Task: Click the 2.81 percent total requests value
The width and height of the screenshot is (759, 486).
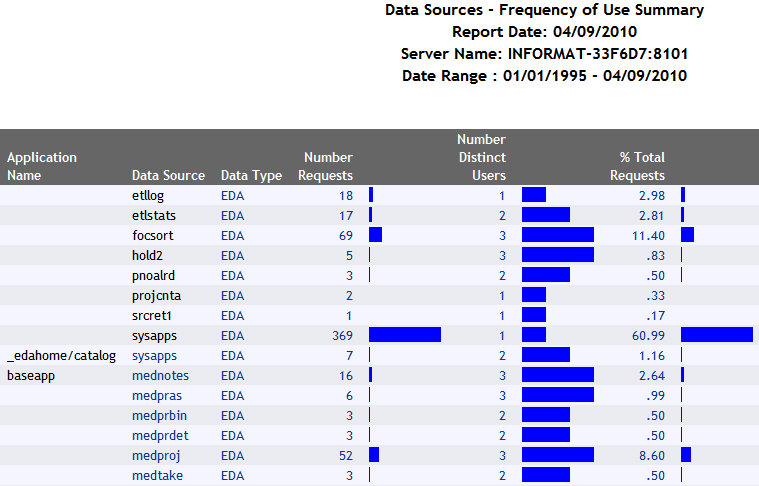Action: click(x=652, y=215)
